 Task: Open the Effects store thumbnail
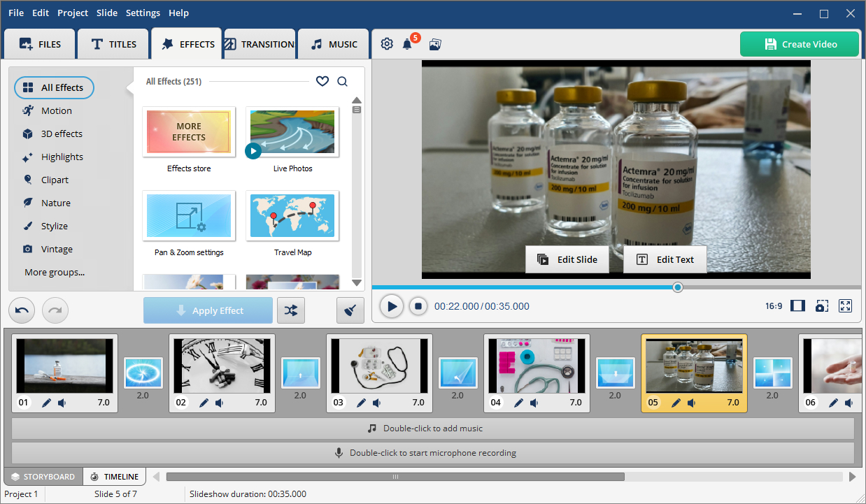point(189,132)
